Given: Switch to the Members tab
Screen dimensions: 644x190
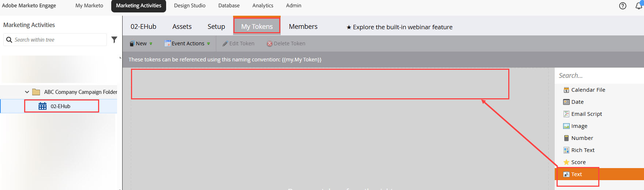Looking at the screenshot, I should tap(303, 27).
